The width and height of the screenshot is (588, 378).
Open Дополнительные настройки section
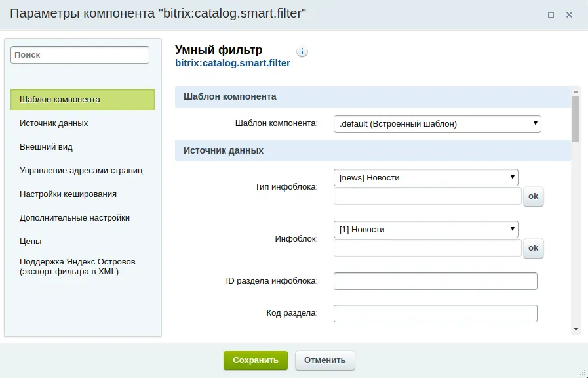click(x=75, y=218)
